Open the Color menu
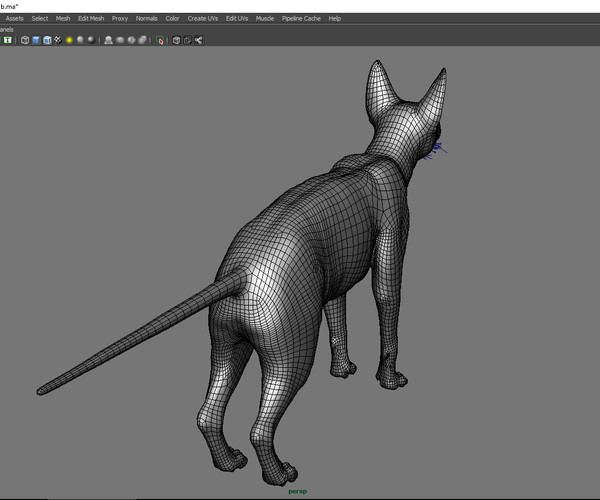Screen dimensions: 600x500 172,18
